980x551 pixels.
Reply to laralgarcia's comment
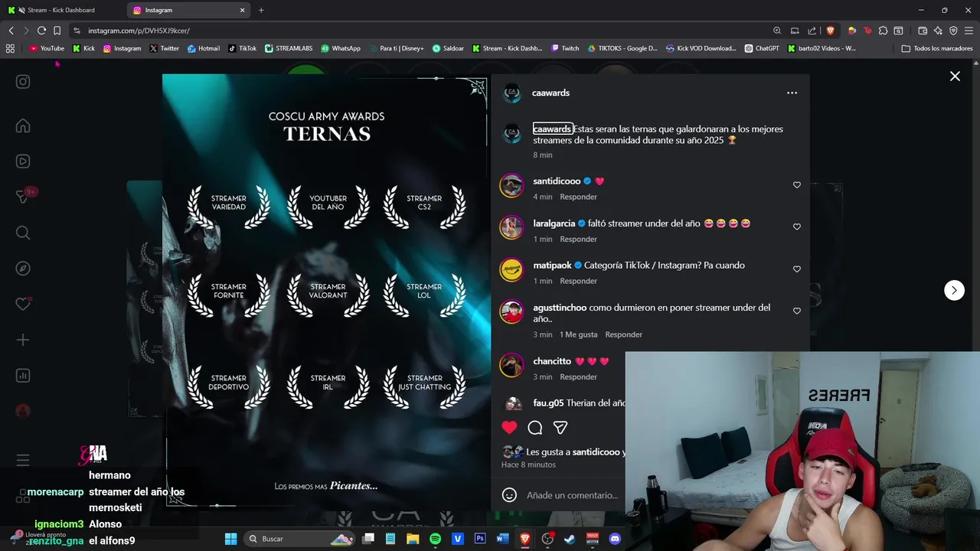578,239
